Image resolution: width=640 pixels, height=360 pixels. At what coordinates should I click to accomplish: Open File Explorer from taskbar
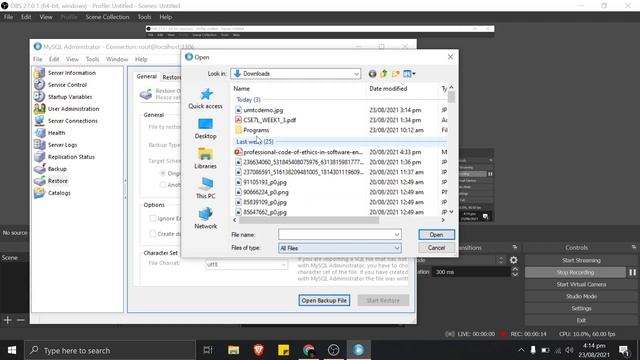click(x=233, y=350)
